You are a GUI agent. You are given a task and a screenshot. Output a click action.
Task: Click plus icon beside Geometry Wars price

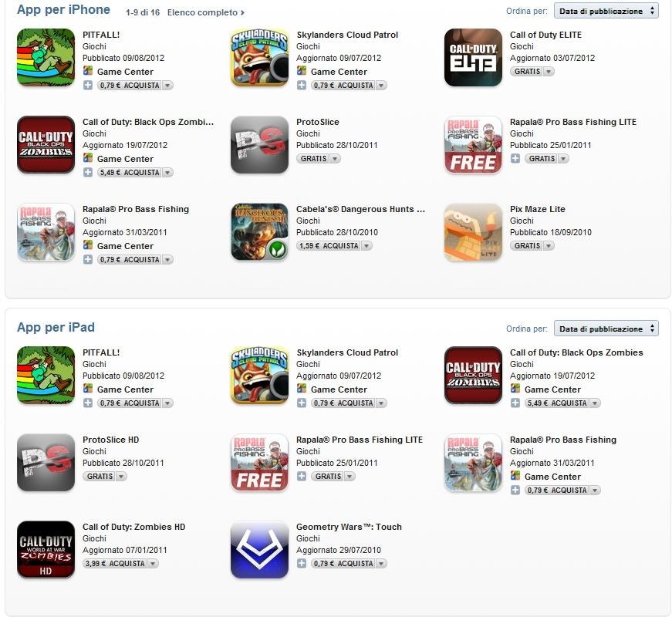tap(302, 563)
